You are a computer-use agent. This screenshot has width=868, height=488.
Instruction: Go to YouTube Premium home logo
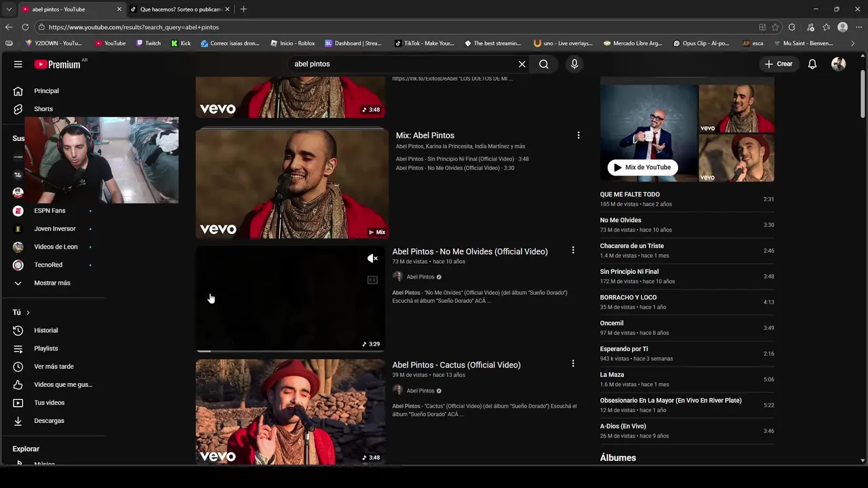click(58, 64)
